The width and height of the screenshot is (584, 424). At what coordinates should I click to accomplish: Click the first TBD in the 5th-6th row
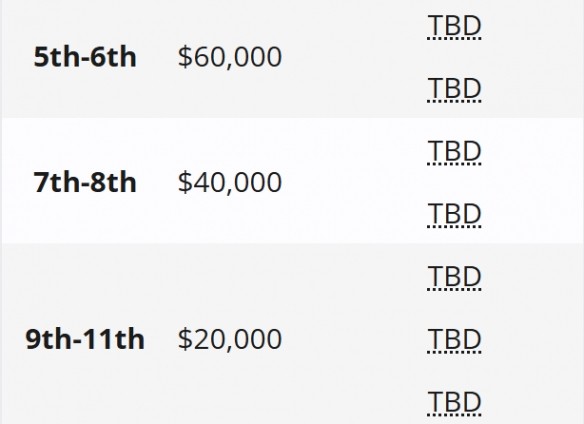click(x=454, y=26)
